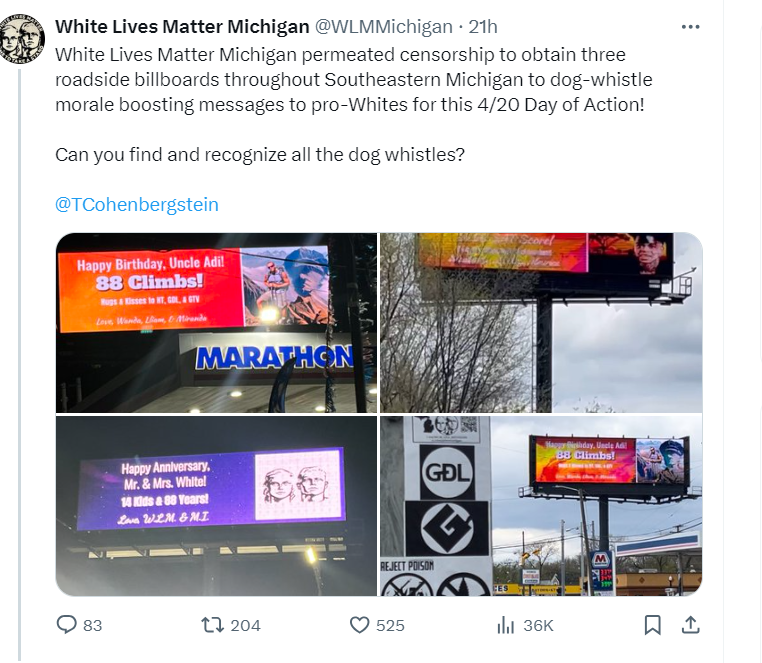Open the @WLMMichigan handle link
This screenshot has height=663, width=762.
pos(384,27)
